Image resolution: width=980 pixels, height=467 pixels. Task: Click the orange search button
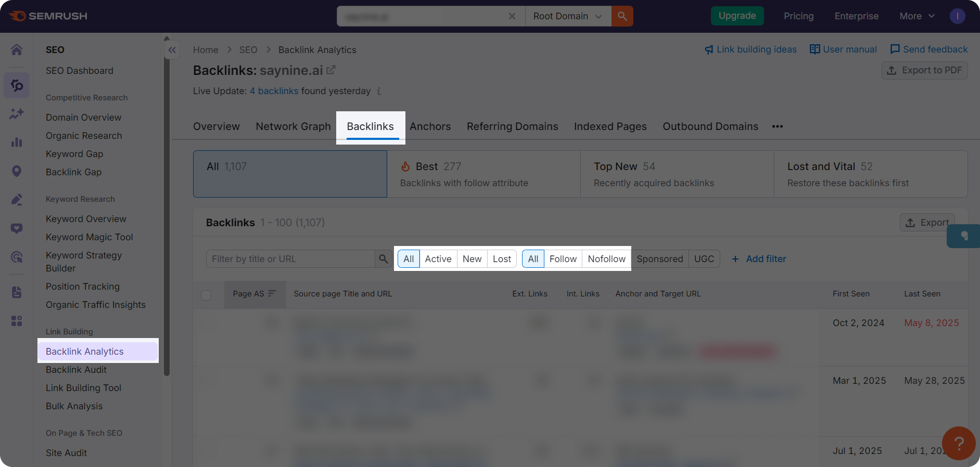[622, 16]
